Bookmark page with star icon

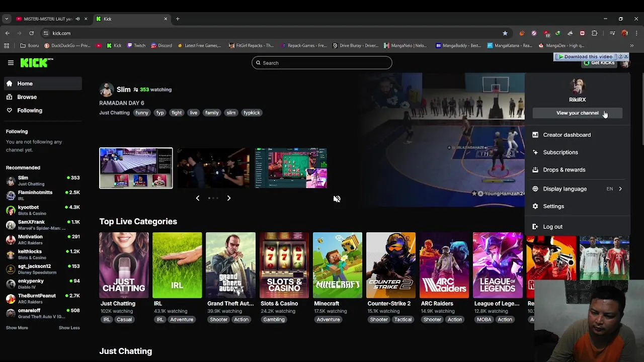(x=505, y=33)
